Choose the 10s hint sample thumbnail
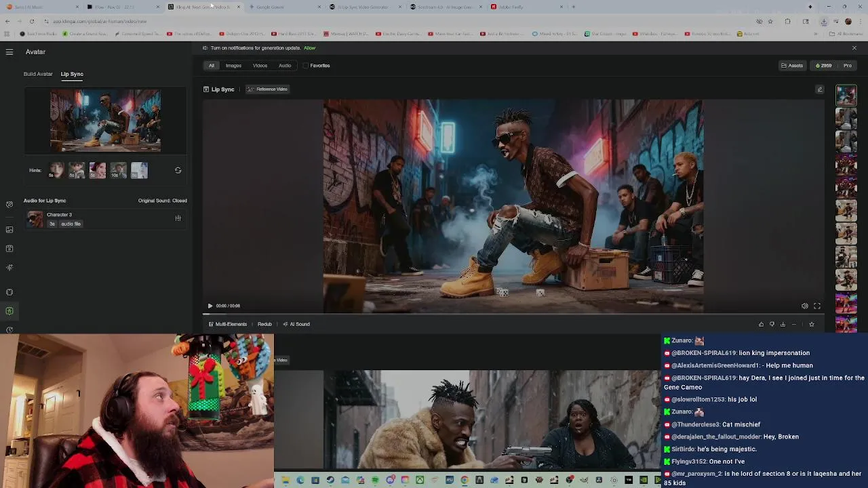The width and height of the screenshot is (868, 488). click(x=118, y=170)
